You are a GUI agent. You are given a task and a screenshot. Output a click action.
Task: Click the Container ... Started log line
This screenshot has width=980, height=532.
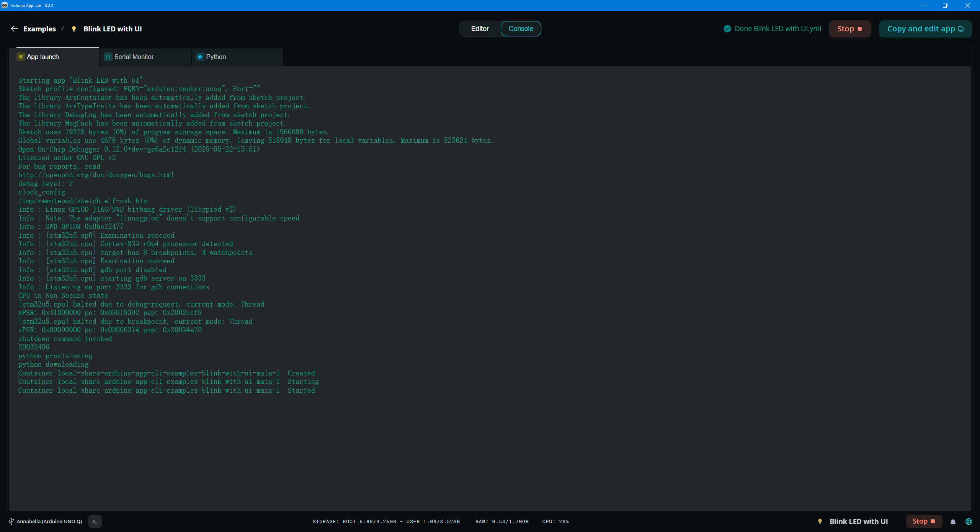[167, 390]
